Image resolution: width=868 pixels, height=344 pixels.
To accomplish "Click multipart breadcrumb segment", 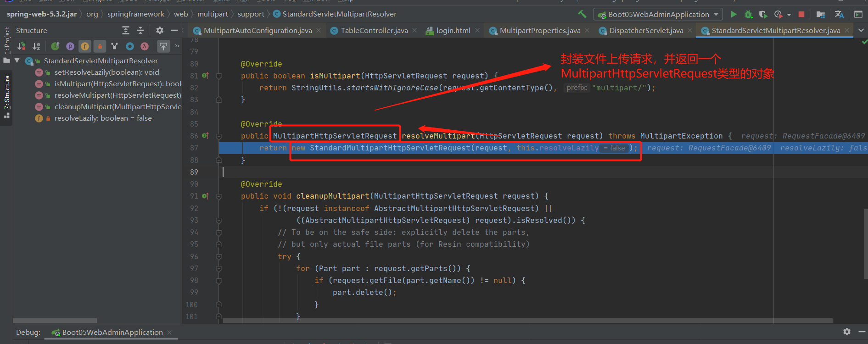I will pyautogui.click(x=213, y=14).
